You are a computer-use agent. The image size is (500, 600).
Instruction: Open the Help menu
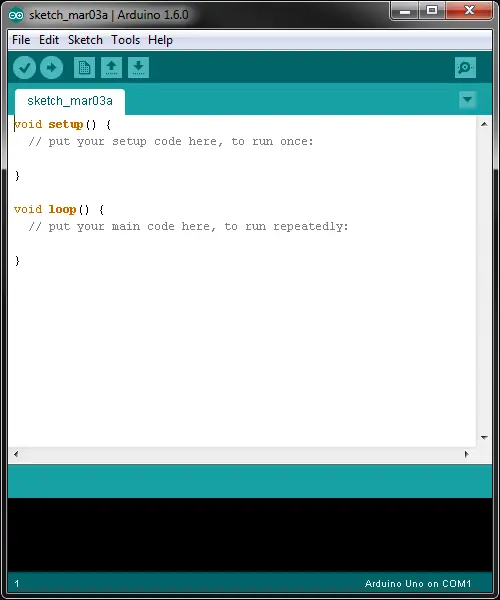tap(160, 40)
